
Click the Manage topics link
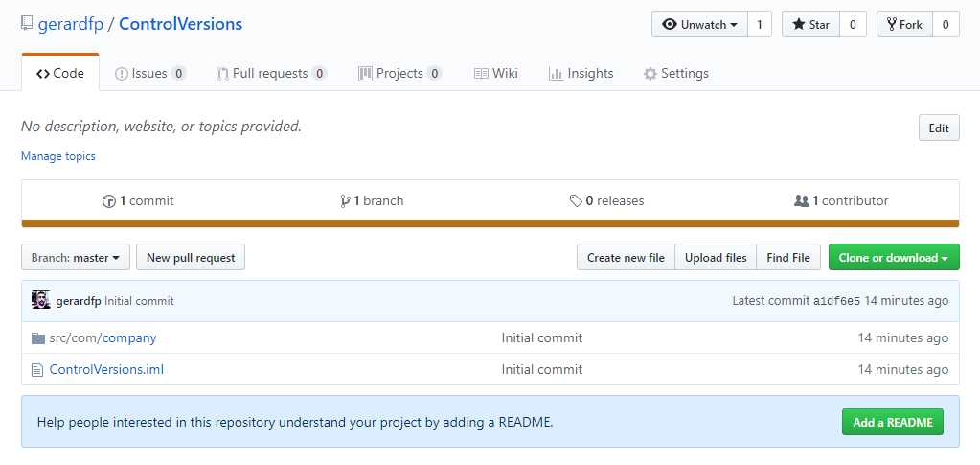(58, 156)
